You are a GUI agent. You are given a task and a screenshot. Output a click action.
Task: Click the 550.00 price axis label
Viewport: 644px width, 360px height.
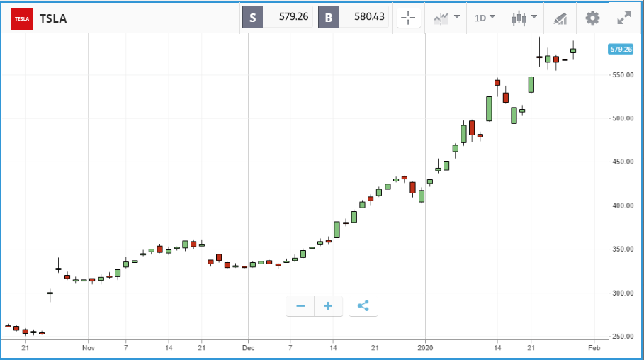[623, 75]
